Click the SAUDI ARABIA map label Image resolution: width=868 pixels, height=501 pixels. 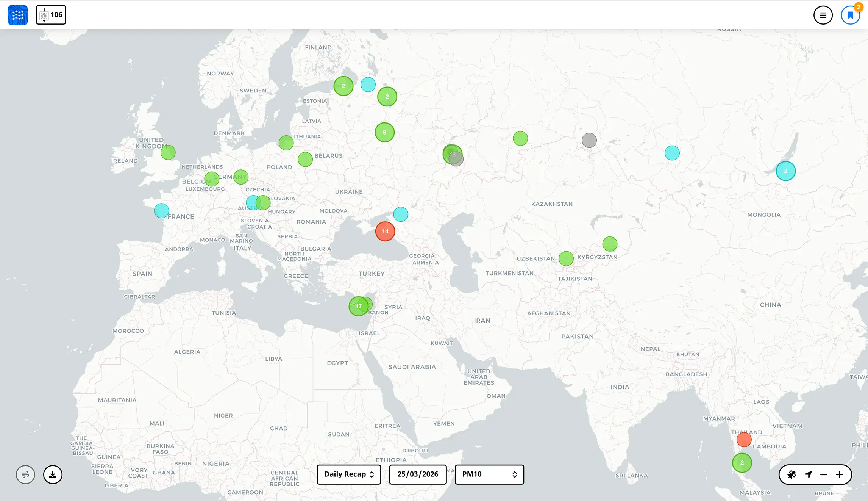tap(412, 367)
